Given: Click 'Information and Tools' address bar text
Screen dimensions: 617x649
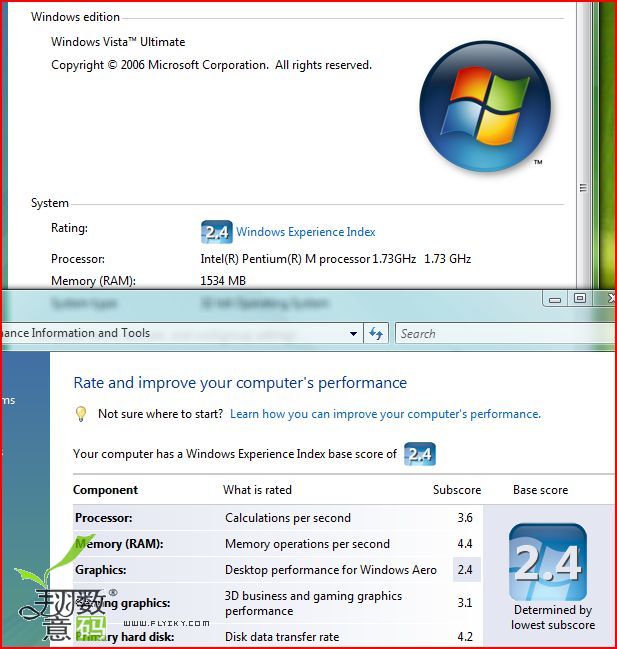Looking at the screenshot, I should pos(91,333).
